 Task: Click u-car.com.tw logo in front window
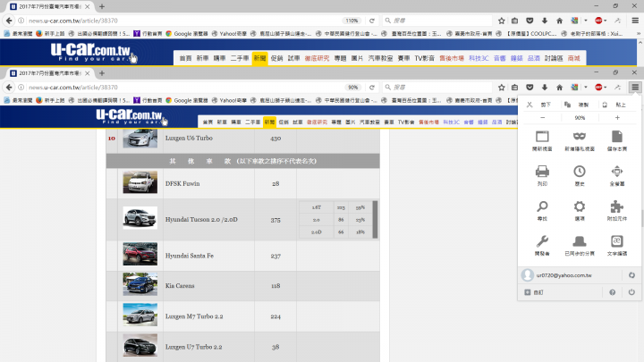tap(131, 116)
